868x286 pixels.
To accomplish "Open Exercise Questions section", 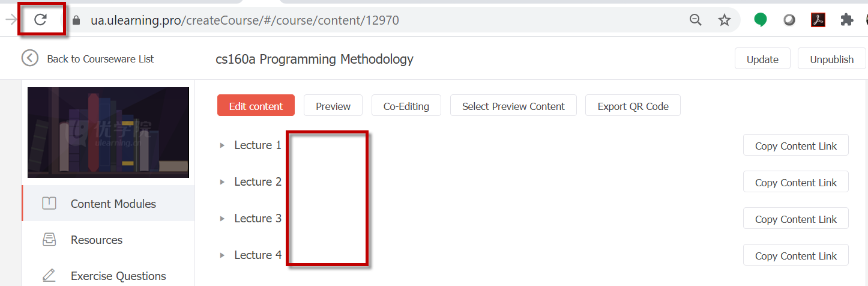I will click(x=108, y=276).
